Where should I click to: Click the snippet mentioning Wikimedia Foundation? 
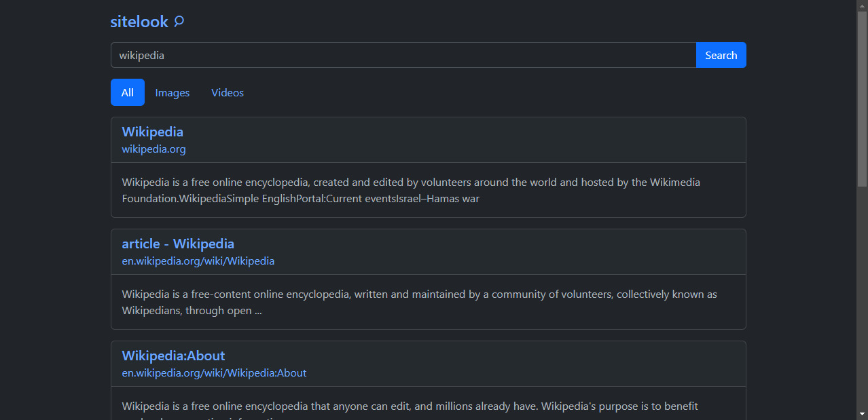coord(411,191)
